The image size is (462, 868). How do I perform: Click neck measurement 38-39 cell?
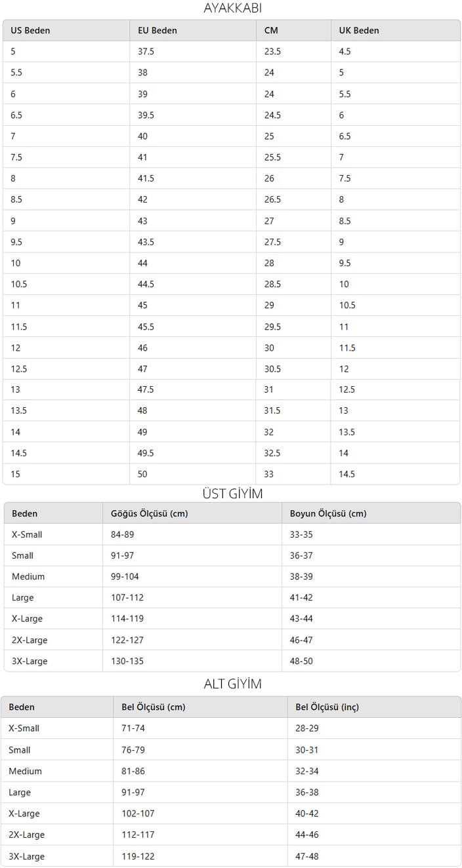pos(371,576)
